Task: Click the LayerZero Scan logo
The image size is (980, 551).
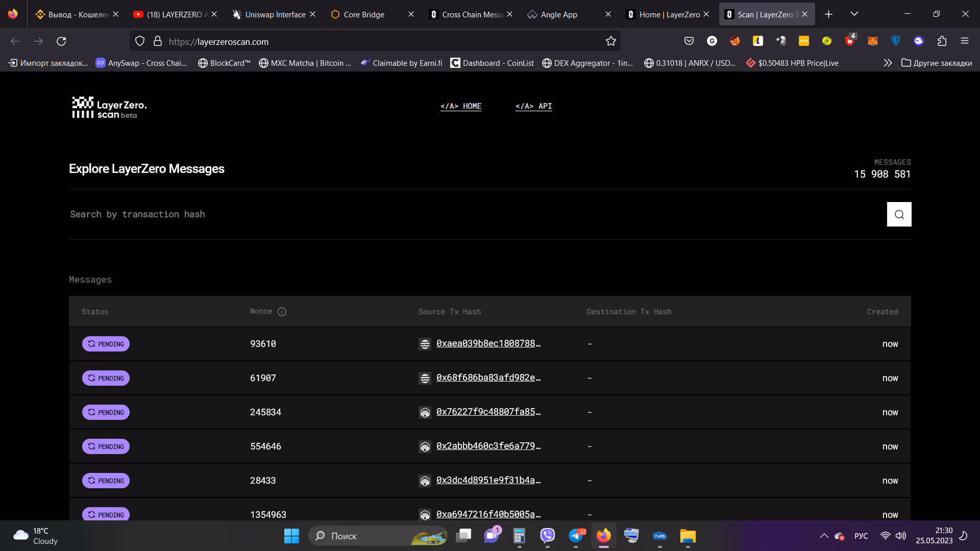Action: pyautogui.click(x=109, y=107)
